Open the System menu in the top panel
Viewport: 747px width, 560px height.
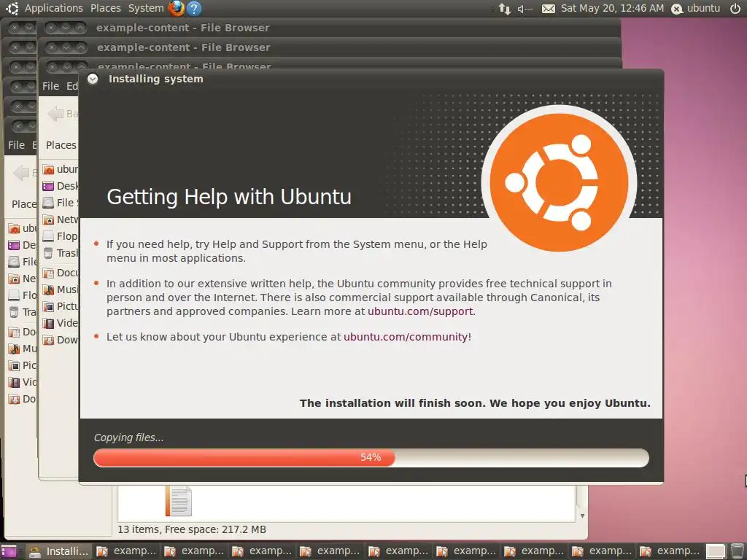(146, 8)
